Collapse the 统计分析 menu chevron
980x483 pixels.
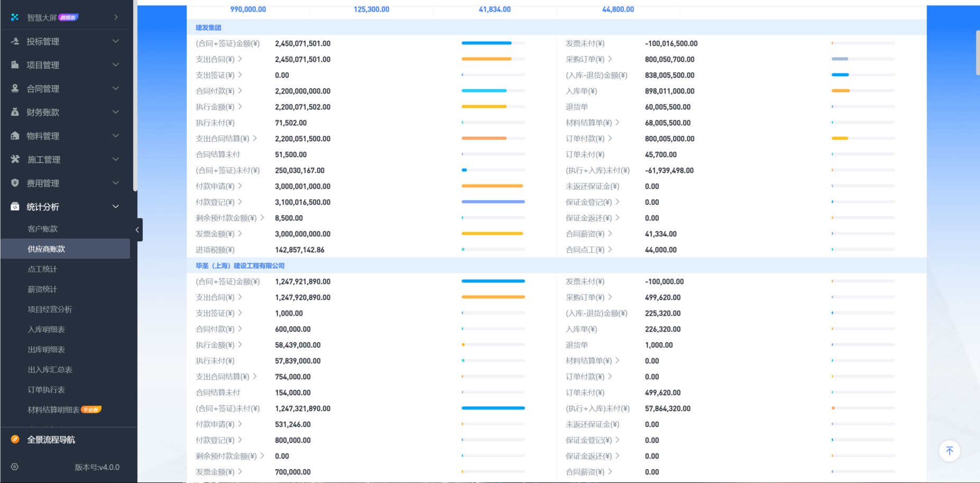tap(116, 207)
